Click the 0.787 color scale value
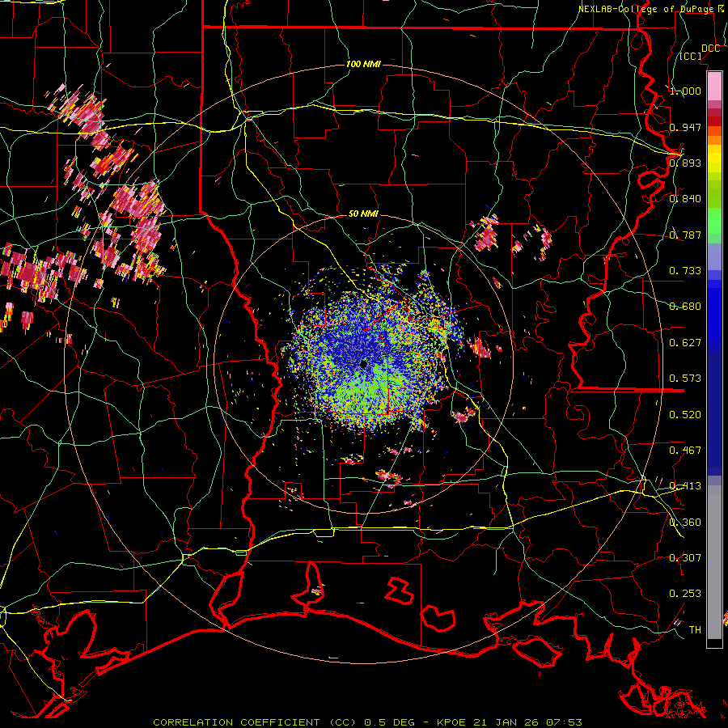Screen dimensions: 728x728 pyautogui.click(x=685, y=235)
